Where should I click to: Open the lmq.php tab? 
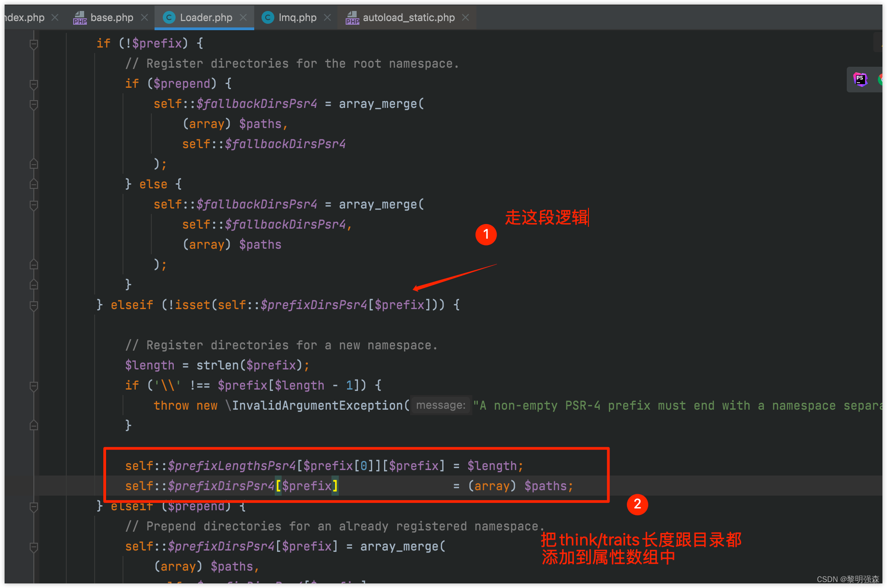coord(297,17)
